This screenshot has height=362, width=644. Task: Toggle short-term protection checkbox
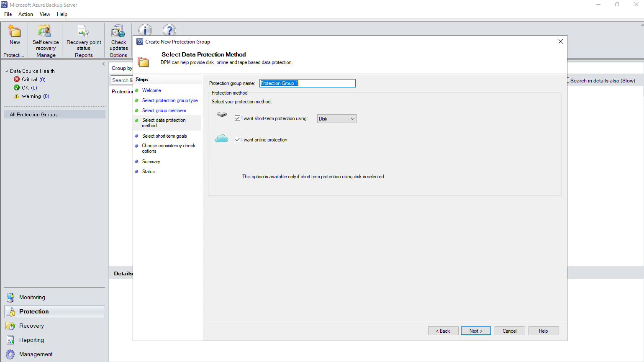pyautogui.click(x=238, y=118)
